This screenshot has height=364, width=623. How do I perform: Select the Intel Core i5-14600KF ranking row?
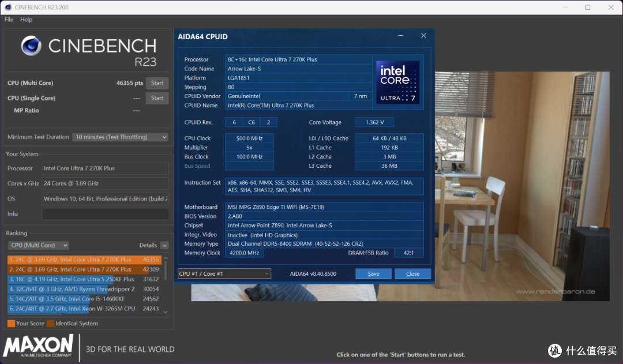click(84, 299)
